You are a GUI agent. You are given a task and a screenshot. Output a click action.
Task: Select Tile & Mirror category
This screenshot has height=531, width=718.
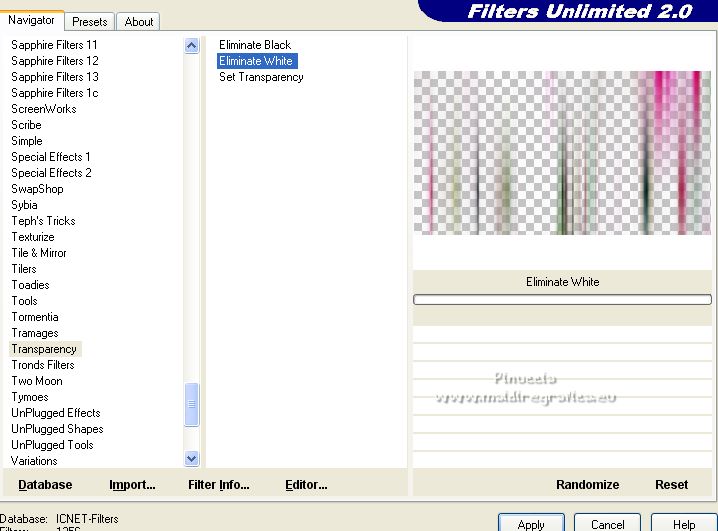[39, 253]
